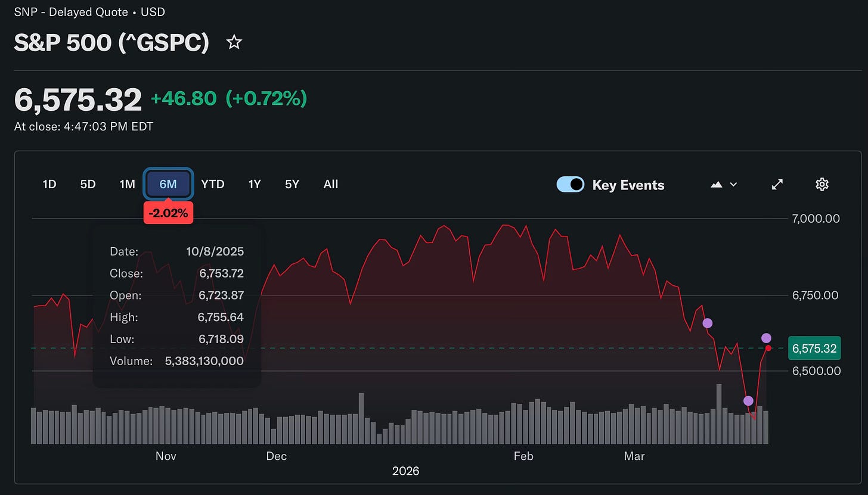Open chart type mountain dropdown
The height and width of the screenshot is (495, 868).
724,185
